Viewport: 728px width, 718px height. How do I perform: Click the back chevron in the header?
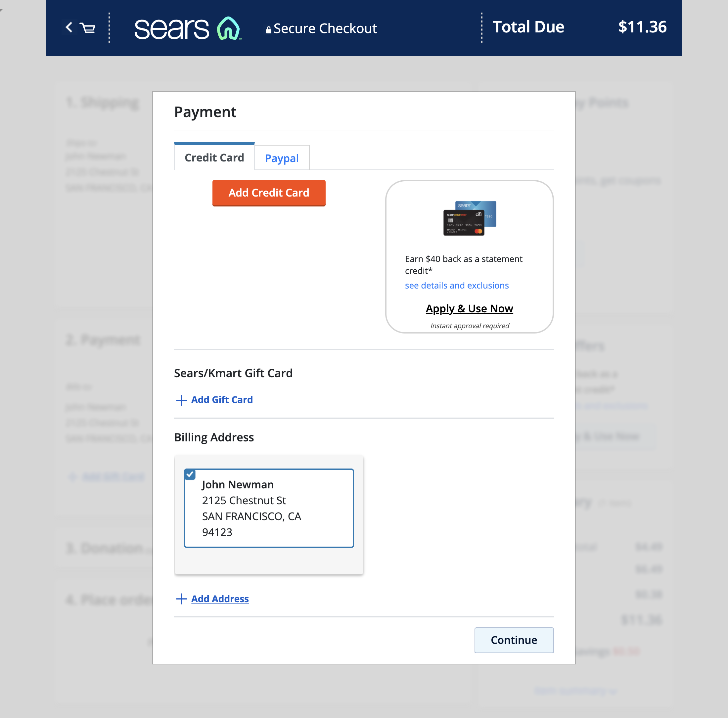coord(69,27)
